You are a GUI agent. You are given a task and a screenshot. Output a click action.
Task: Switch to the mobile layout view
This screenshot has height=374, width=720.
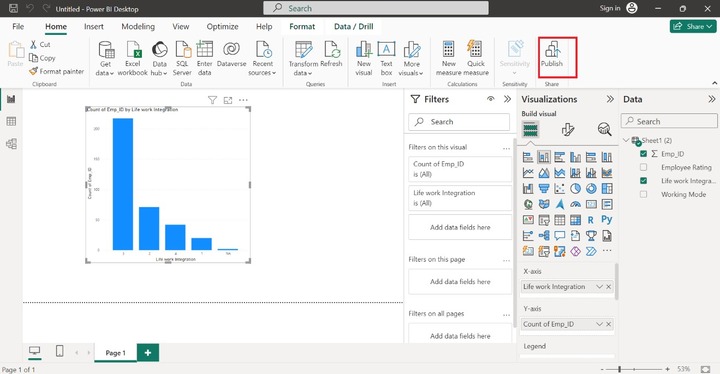60,351
